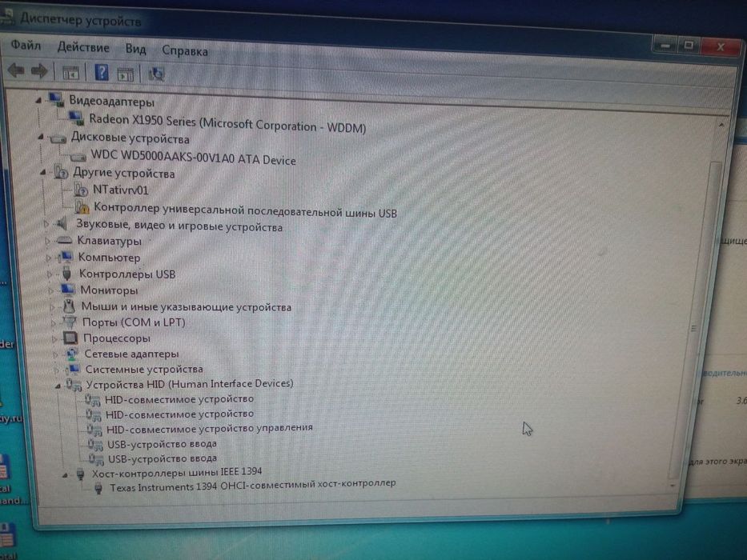The height and width of the screenshot is (560, 747).
Task: Click the Процессоры chip icon
Action: [x=70, y=338]
